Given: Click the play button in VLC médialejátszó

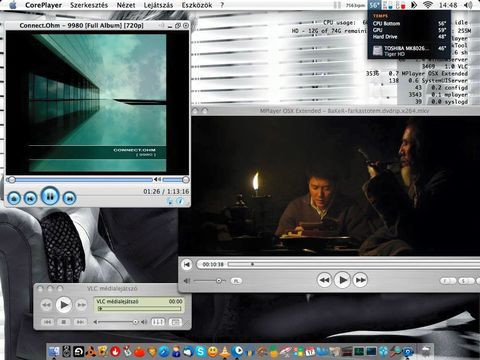Looking at the screenshot, I should pyautogui.click(x=64, y=304).
